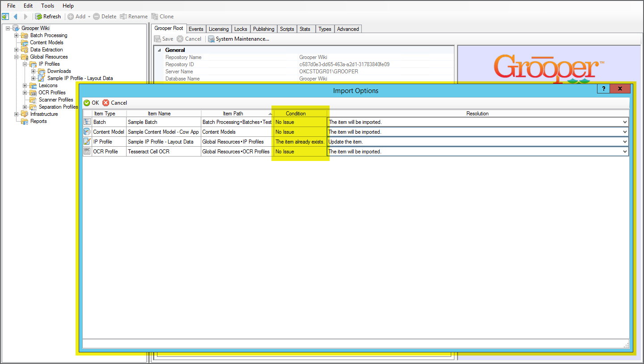Click the IP Profiles folder icon in tree
Screen dimensions: 644x364
(x=33, y=64)
